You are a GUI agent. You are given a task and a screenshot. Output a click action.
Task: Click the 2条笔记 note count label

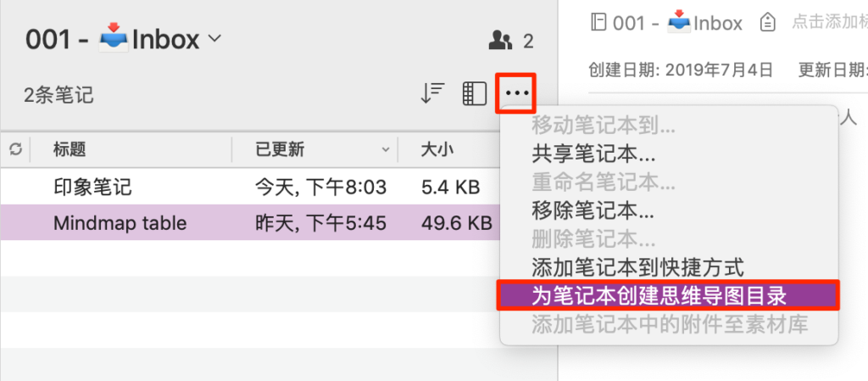(x=58, y=95)
